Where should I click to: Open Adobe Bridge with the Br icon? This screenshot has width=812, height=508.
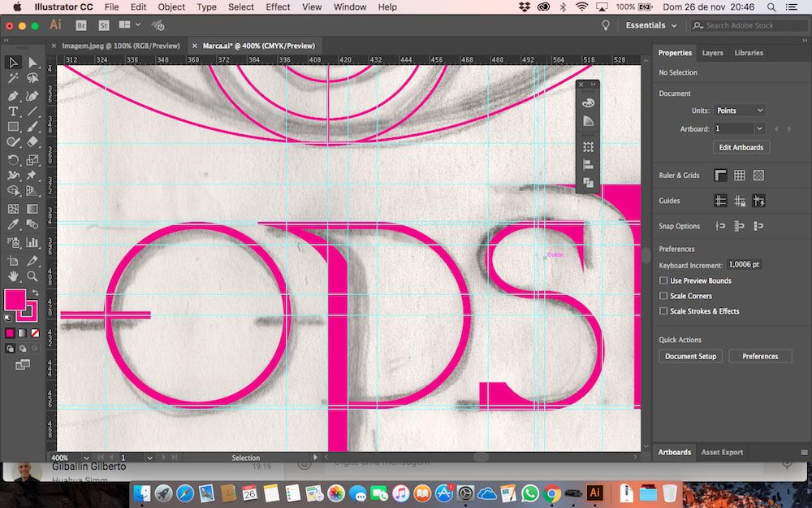80,26
